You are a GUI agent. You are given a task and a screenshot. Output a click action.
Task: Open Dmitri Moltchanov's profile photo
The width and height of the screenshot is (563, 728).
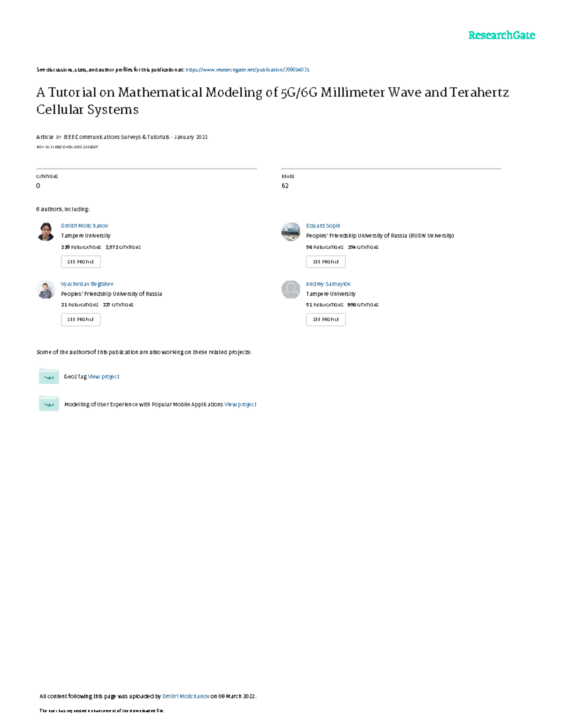[46, 232]
